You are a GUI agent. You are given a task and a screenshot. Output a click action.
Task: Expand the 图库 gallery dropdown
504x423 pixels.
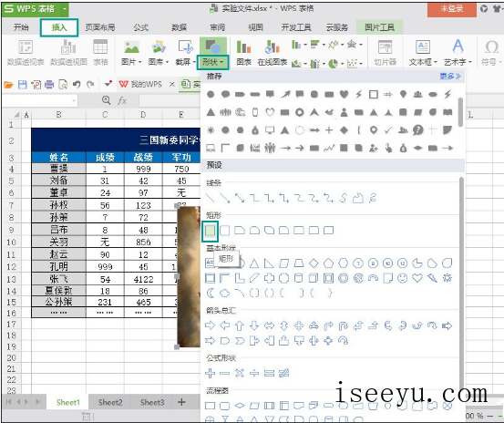(167, 62)
